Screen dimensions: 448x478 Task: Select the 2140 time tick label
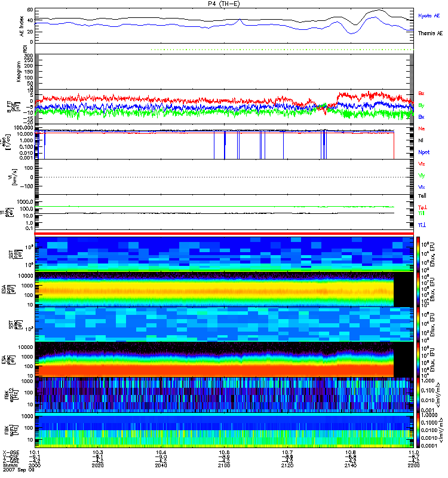click(351, 465)
